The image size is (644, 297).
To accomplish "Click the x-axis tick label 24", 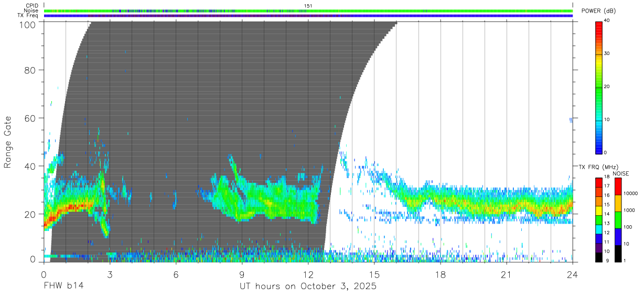I will click(573, 274).
